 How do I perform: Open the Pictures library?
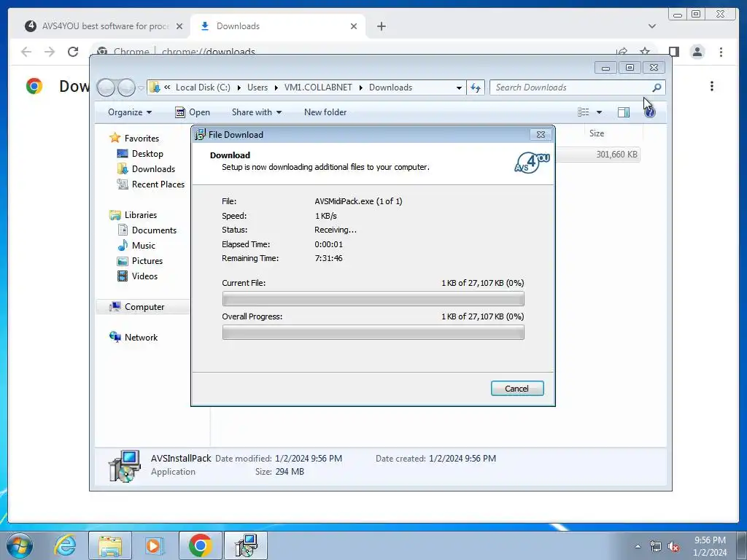[x=147, y=260]
